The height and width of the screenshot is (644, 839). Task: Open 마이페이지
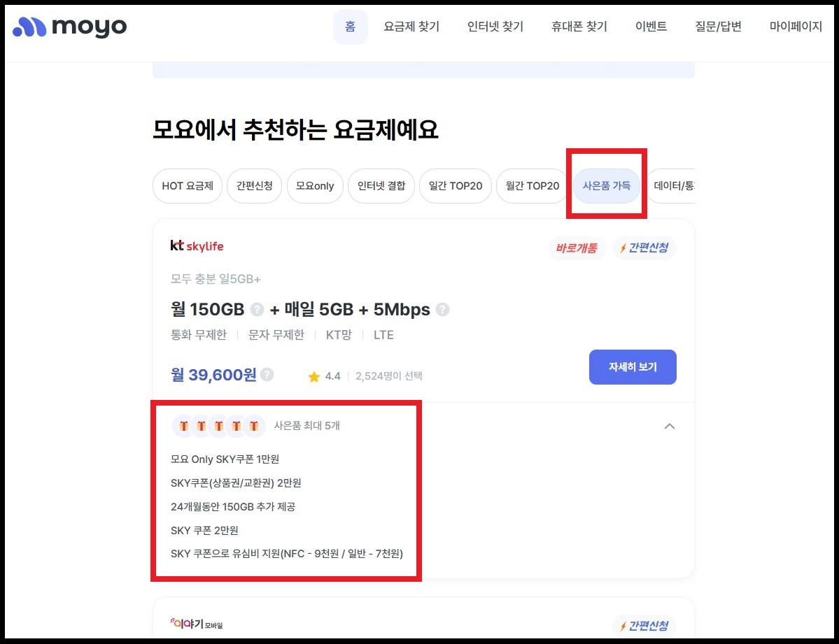(x=795, y=27)
